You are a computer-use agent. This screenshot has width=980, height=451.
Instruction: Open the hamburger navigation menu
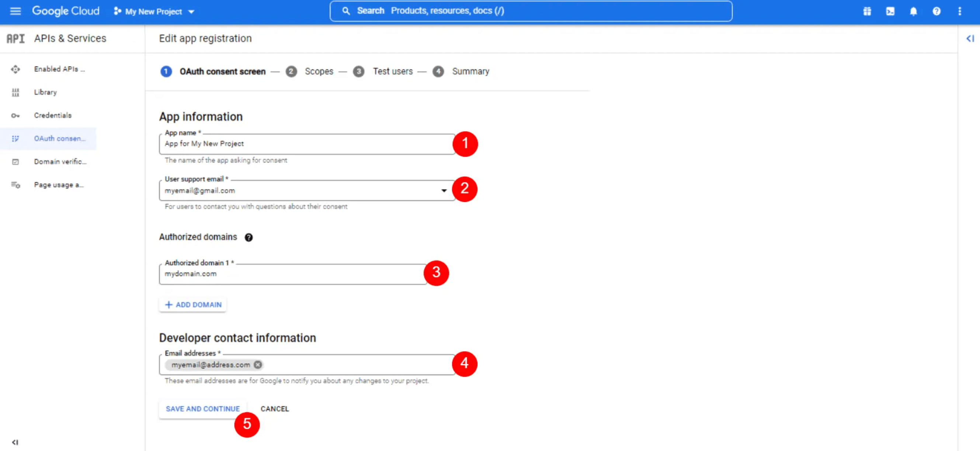pyautogui.click(x=15, y=11)
